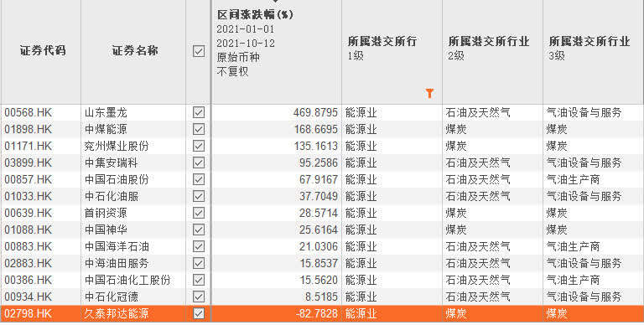Click the orange filter funnel icon
Viewport: 644px width, 325px height.
pos(429,94)
